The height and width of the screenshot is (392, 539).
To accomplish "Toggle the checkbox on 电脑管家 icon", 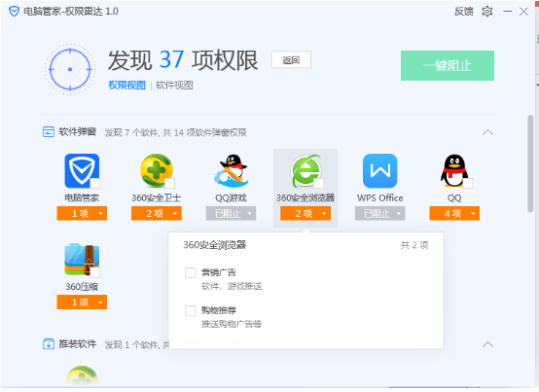I will coord(95,184).
